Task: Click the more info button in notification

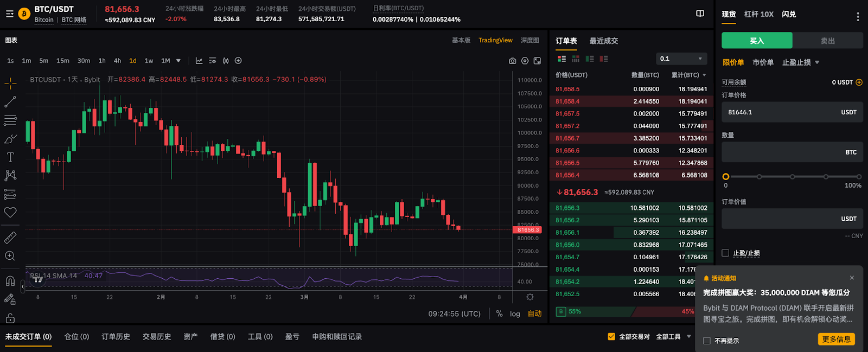Action: tap(837, 339)
